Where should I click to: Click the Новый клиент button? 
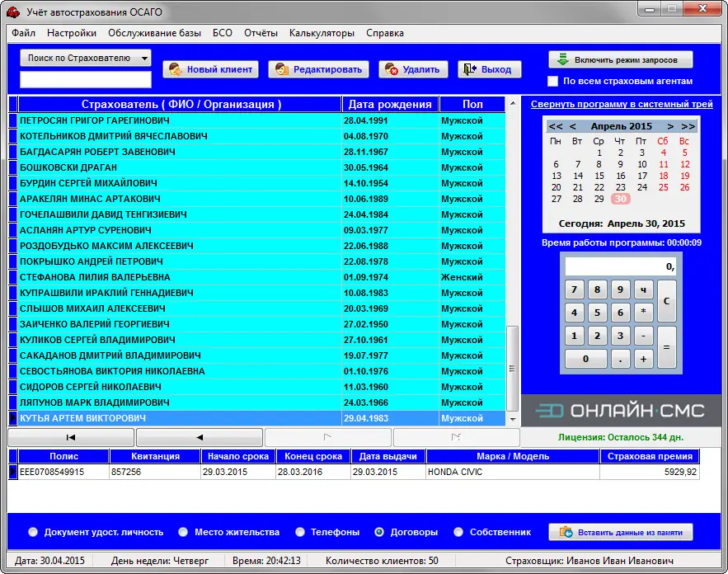pyautogui.click(x=210, y=69)
